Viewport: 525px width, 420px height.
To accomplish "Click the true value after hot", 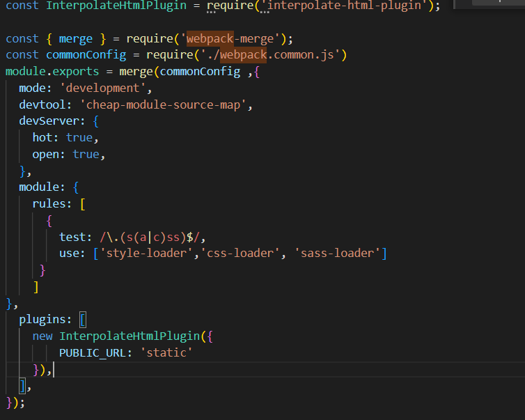I will pyautogui.click(x=79, y=137).
